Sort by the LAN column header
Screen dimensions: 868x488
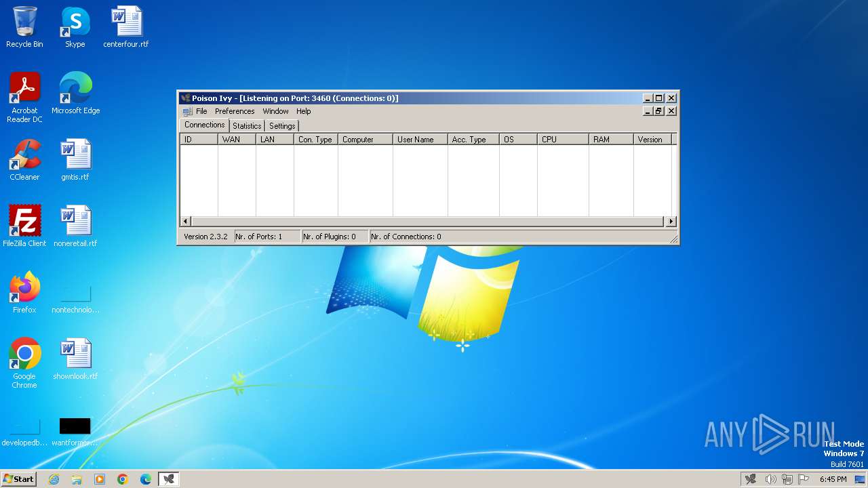click(275, 140)
